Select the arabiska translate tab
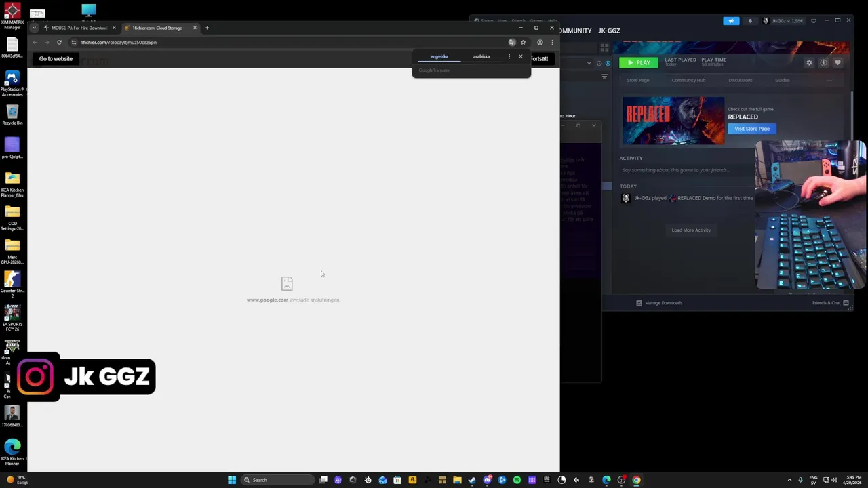 pos(481,56)
